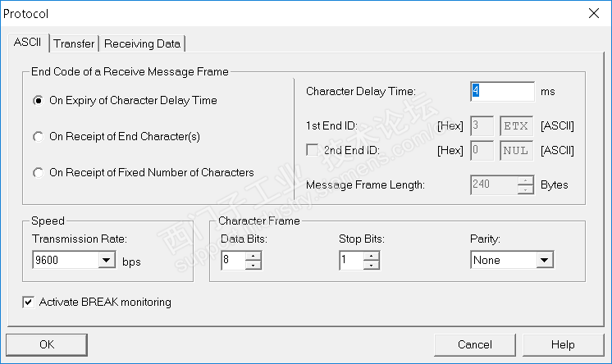This screenshot has width=612, height=364.
Task: Increase Stop Bits with up arrow
Action: coord(372,256)
